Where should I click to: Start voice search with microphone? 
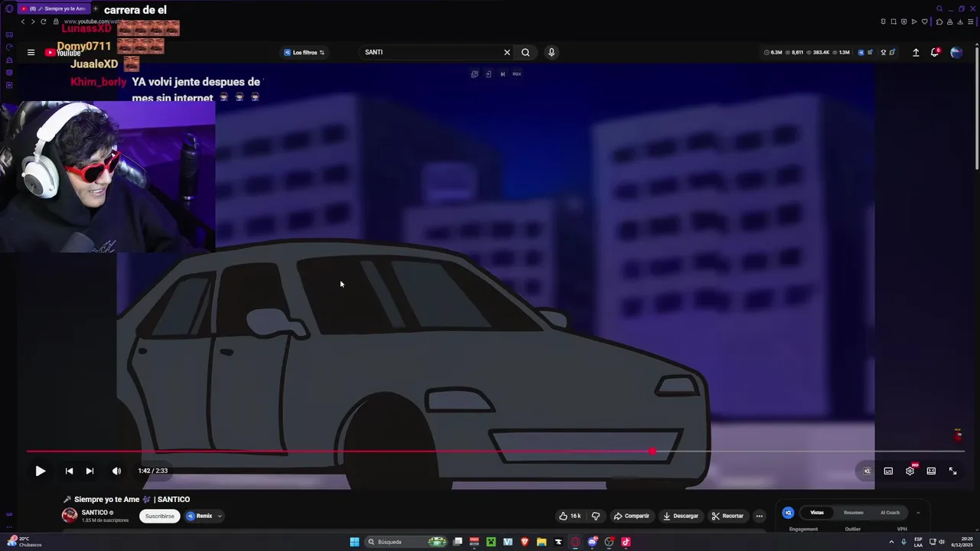[x=551, y=52]
